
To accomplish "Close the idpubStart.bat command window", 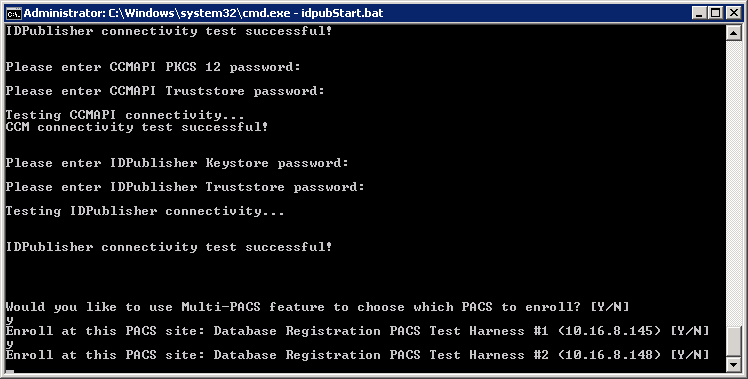I will point(733,13).
